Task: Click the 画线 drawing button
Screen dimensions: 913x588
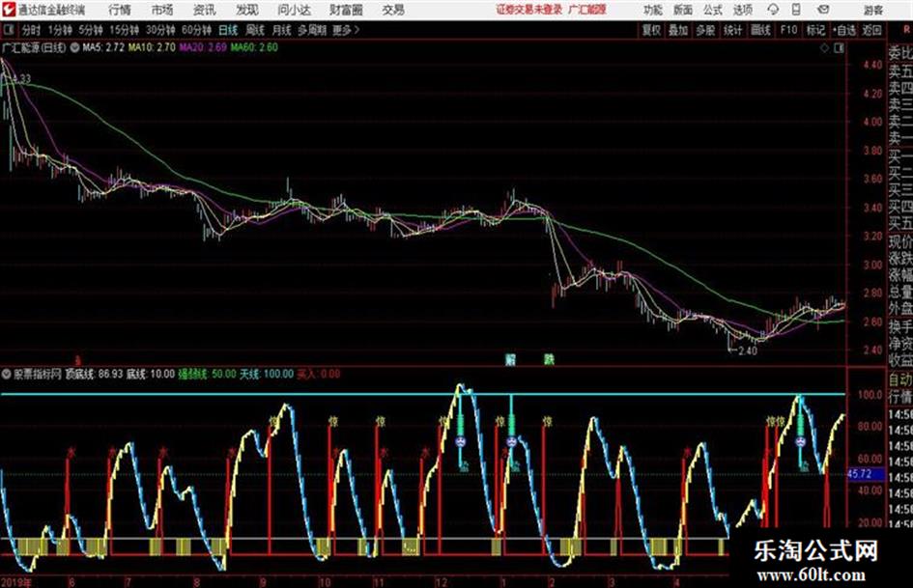Action: (x=761, y=30)
